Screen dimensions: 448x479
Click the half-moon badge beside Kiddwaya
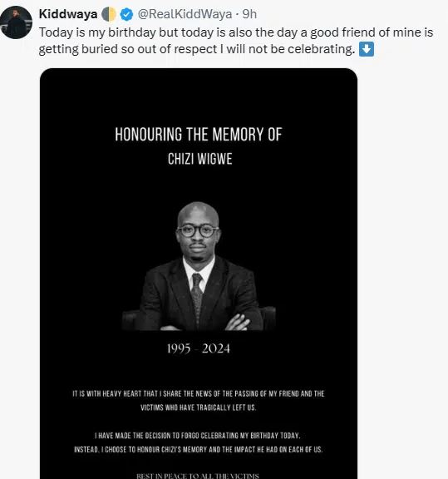109,14
